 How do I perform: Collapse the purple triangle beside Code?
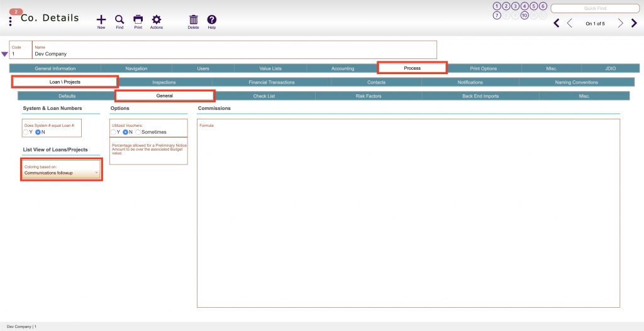click(x=4, y=54)
